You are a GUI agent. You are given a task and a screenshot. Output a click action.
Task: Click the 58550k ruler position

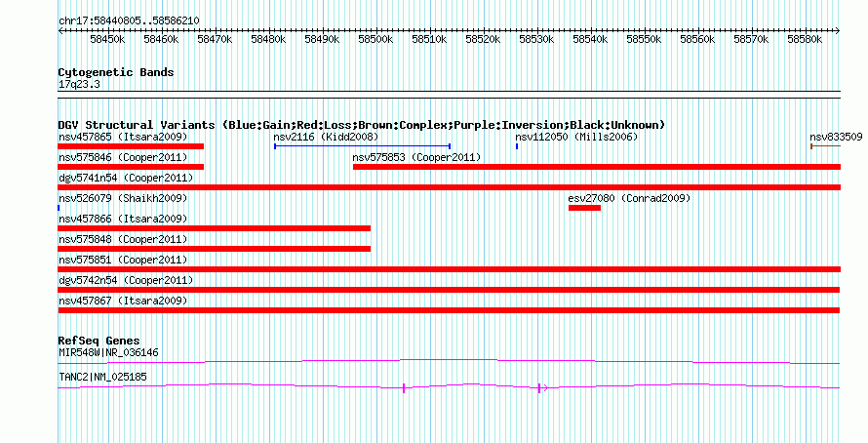click(x=644, y=39)
